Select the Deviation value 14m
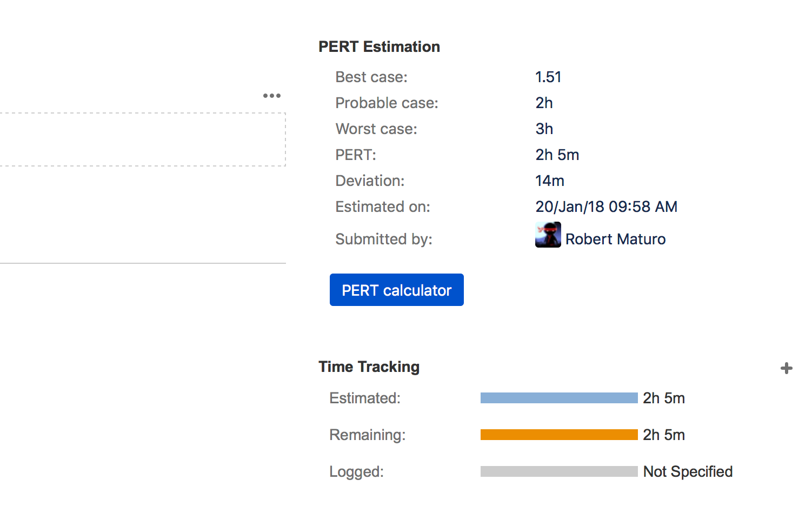This screenshot has height=506, width=812. click(x=550, y=181)
